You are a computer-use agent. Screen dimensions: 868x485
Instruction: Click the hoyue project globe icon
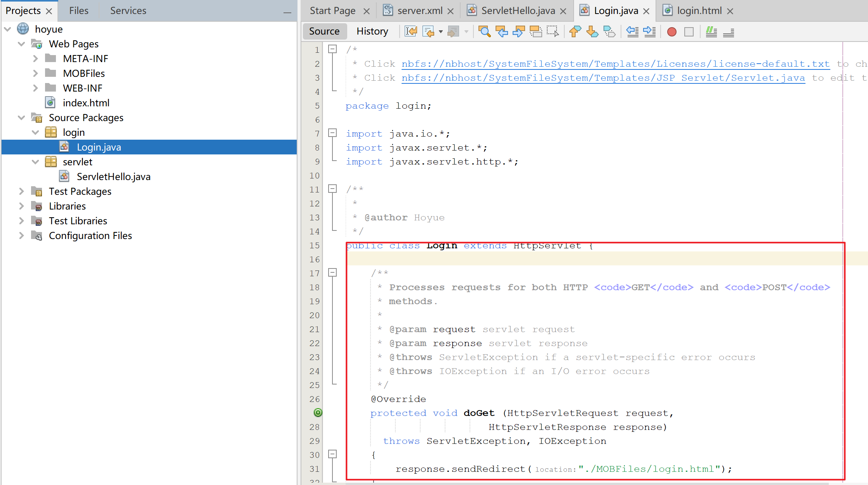[x=23, y=29]
